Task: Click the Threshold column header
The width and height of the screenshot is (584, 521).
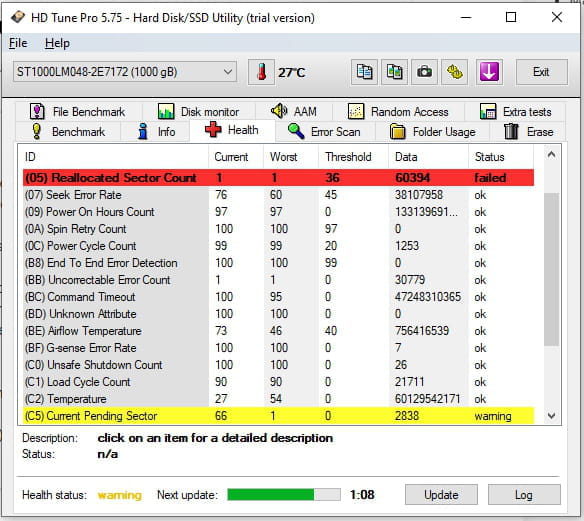Action: (x=353, y=157)
